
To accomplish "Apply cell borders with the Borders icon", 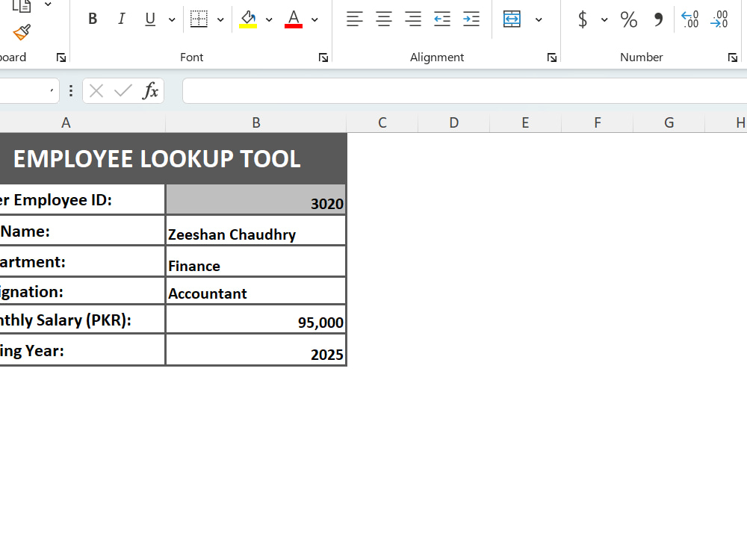I will (x=199, y=19).
